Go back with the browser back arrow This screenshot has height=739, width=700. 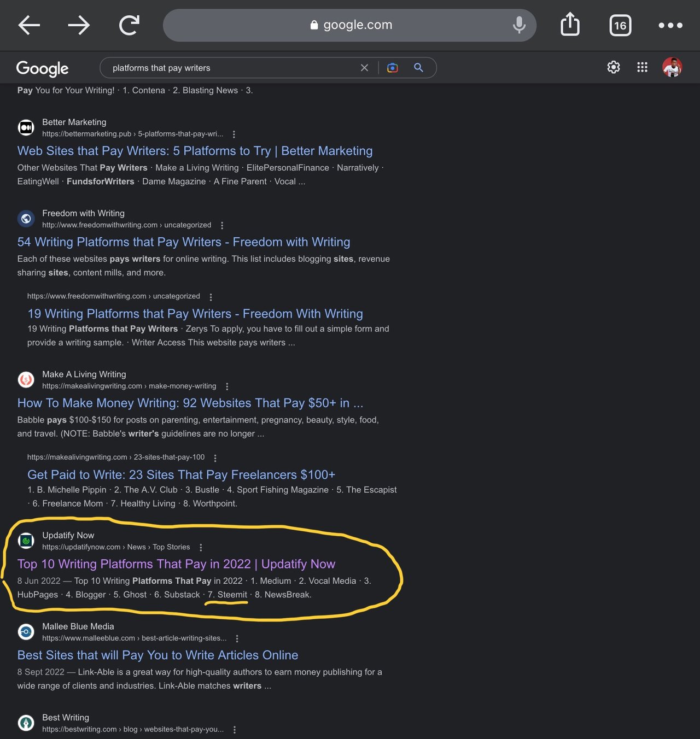coord(29,25)
